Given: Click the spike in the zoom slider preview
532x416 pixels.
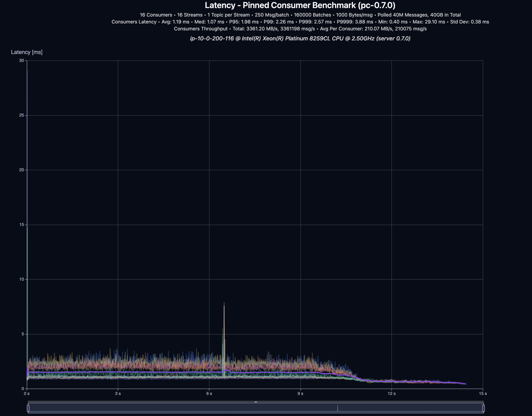Looking at the screenshot, I should click(x=338, y=408).
